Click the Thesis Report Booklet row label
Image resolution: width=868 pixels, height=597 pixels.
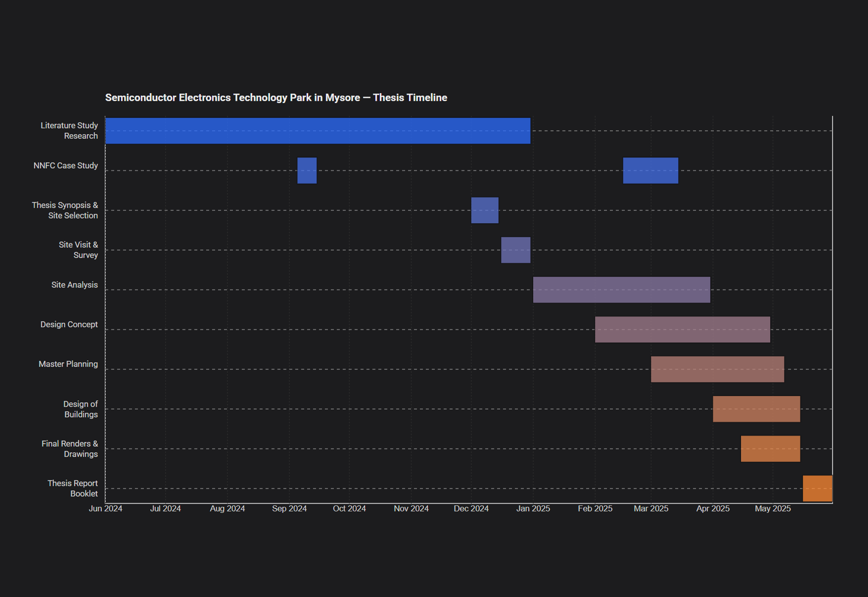(x=73, y=488)
